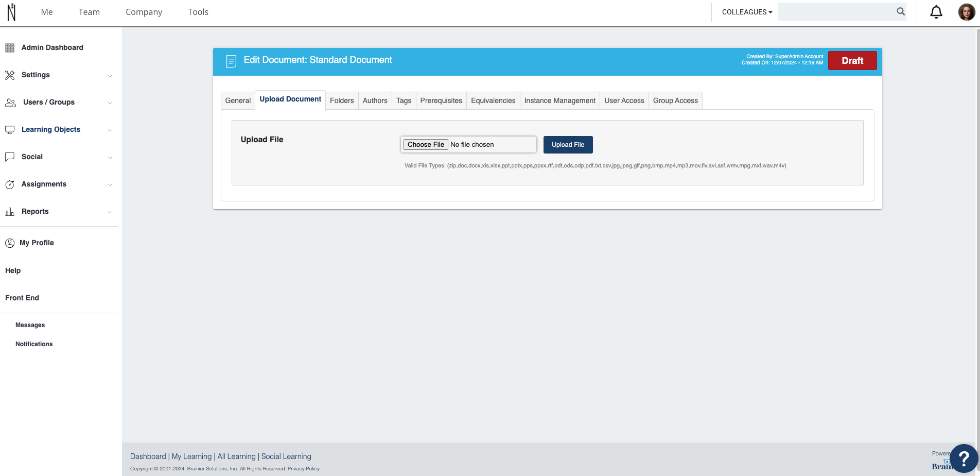The height and width of the screenshot is (476, 980).
Task: Open the Admin Dashboard link
Action: pos(52,47)
